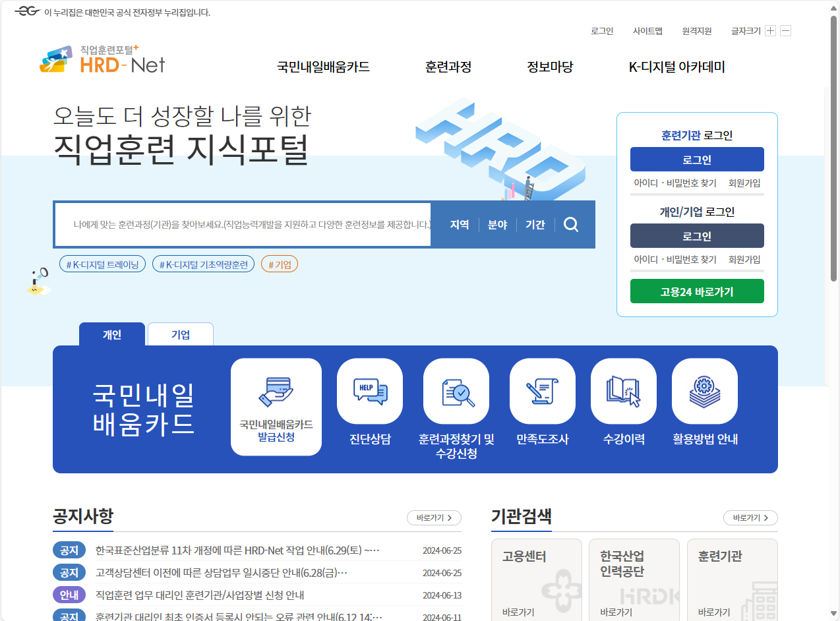
Task: Click the HRD-Net logo
Action: 102,59
